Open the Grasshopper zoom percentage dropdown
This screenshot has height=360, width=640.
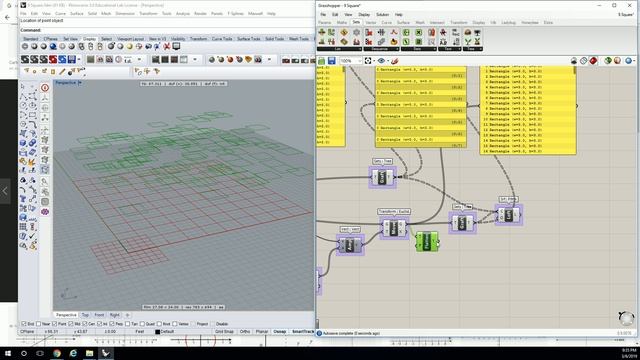tap(359, 61)
